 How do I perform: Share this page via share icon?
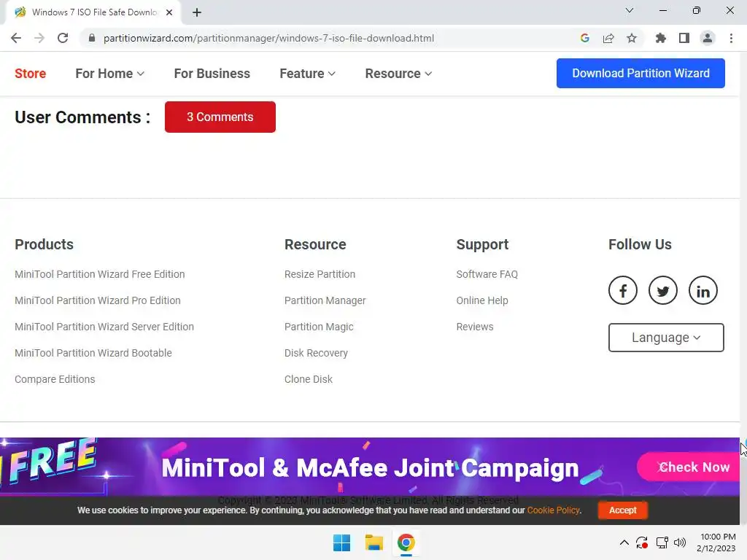pos(608,38)
